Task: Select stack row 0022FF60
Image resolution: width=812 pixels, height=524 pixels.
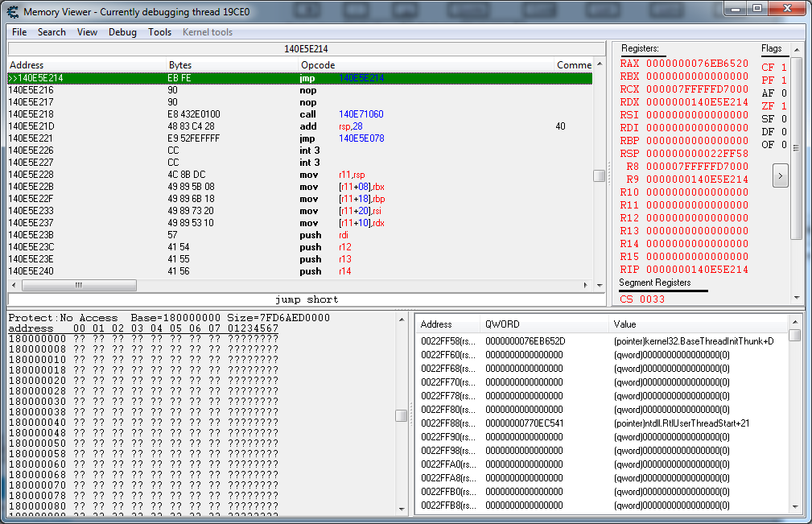Action: 602,355
